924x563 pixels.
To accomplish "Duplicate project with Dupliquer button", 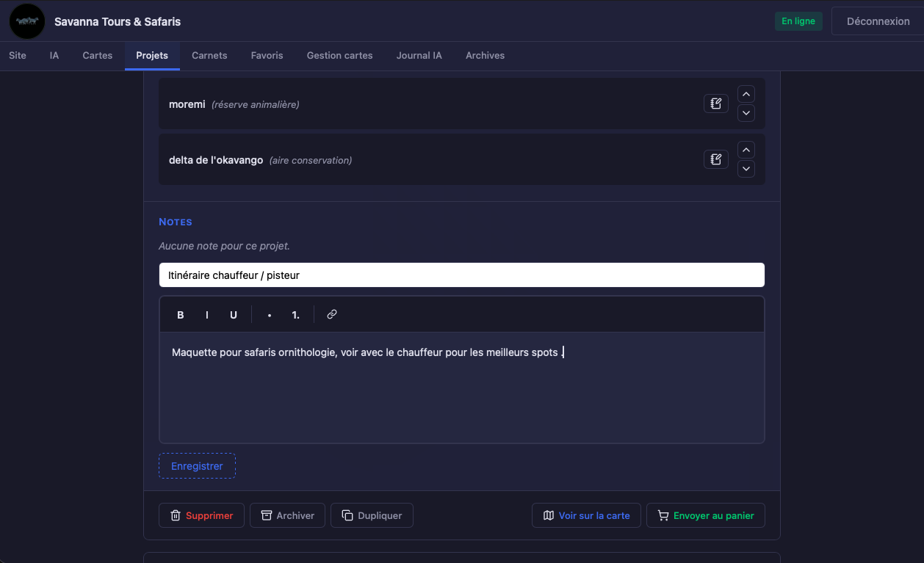I will (372, 515).
